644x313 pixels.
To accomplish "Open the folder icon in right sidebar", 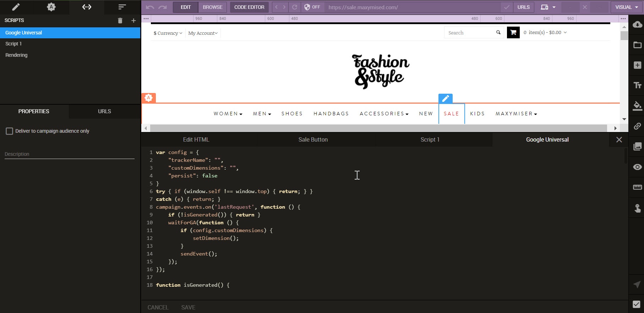I will tap(637, 45).
